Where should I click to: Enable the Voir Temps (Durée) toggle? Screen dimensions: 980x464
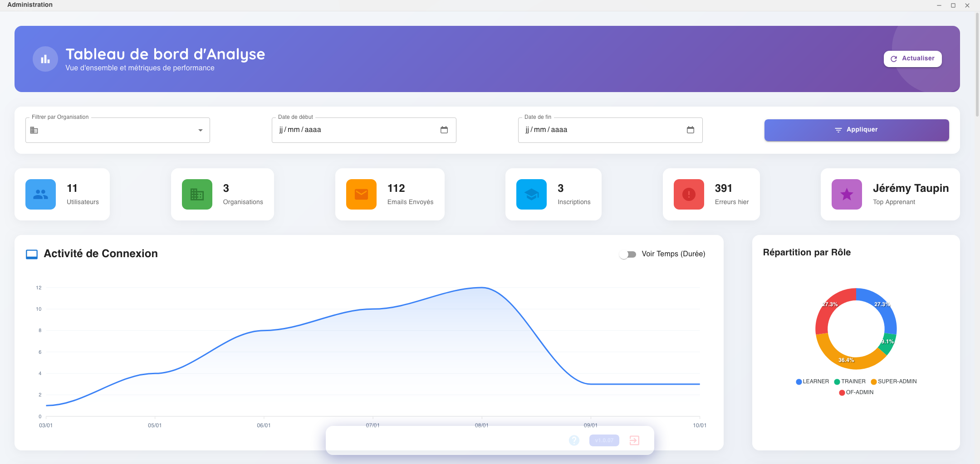[628, 254]
